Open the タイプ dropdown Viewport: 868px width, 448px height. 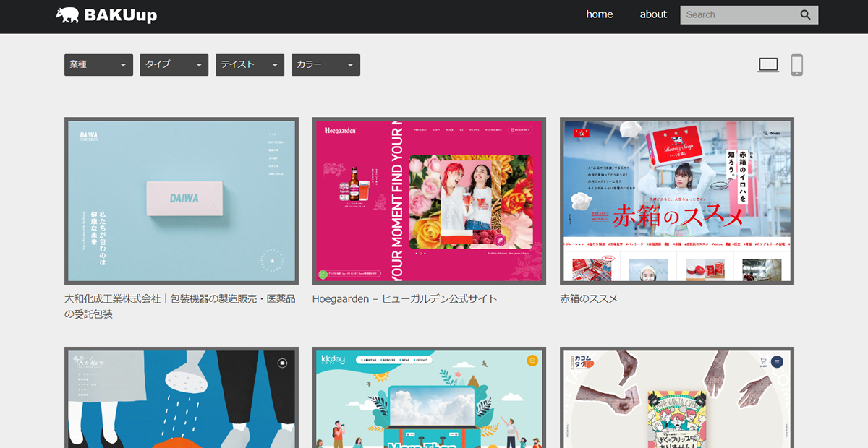click(x=174, y=65)
